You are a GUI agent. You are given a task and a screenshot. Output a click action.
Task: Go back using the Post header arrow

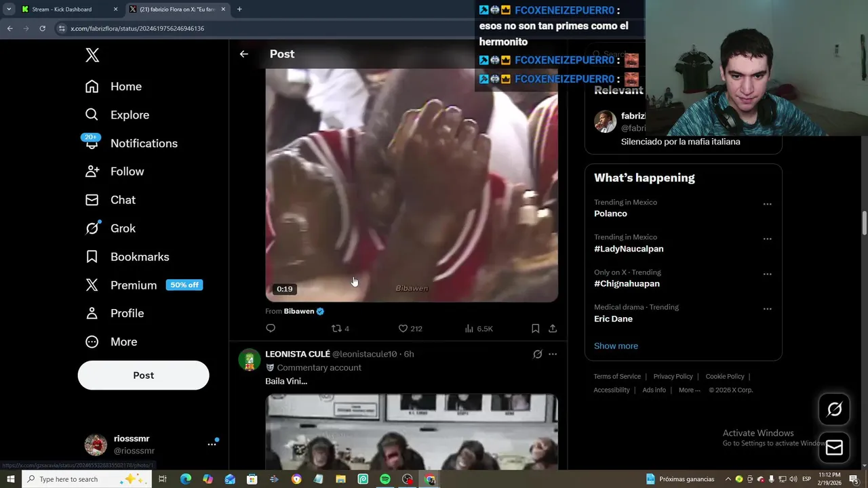coord(244,54)
